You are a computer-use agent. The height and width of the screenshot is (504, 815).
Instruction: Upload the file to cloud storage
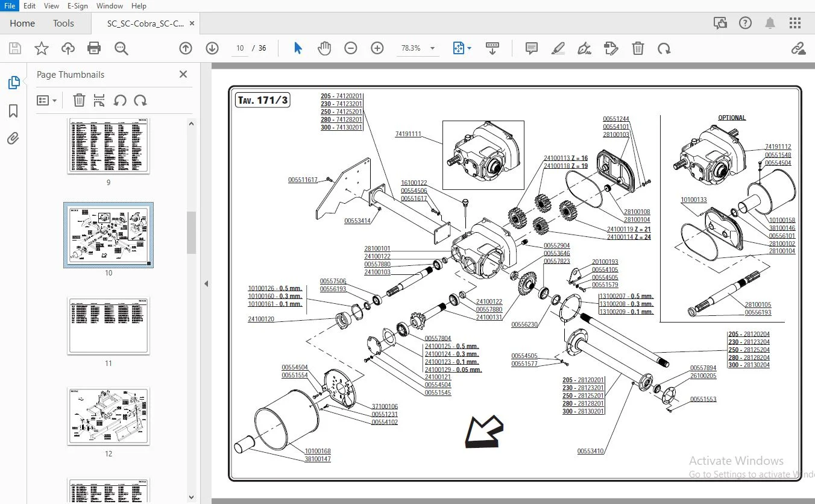pyautogui.click(x=68, y=48)
